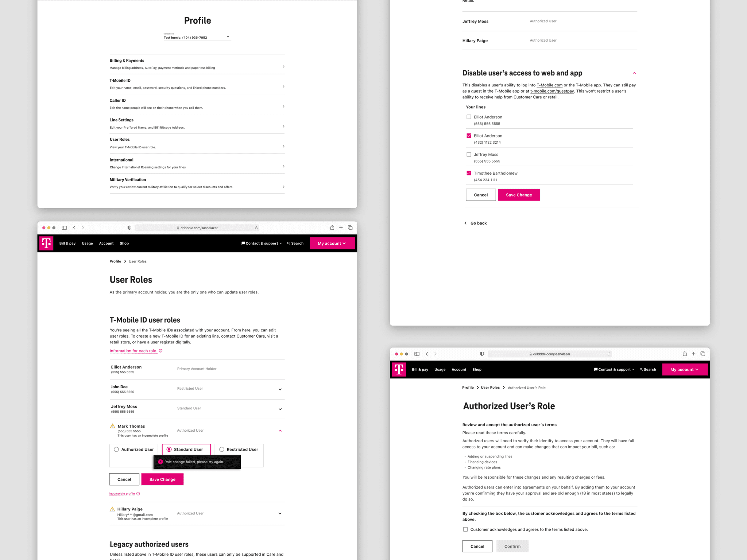This screenshot has width=747, height=560.
Task: Select the Authorized User radio button
Action: 116,450
